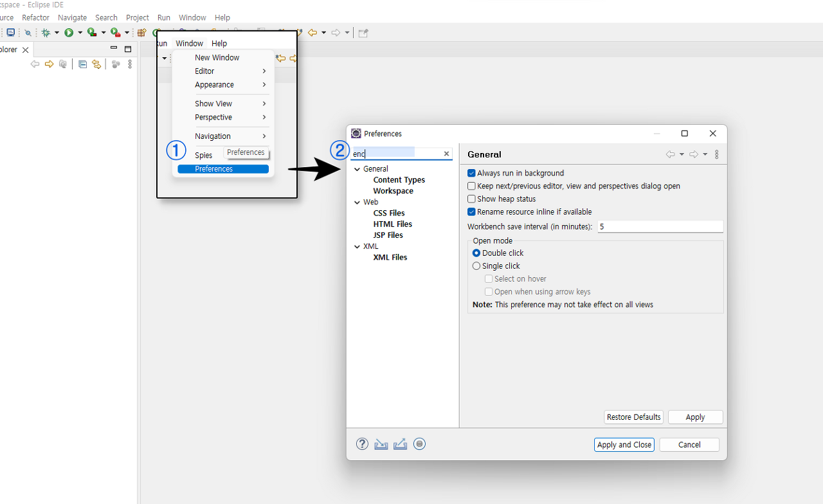This screenshot has width=823, height=504.
Task: Click the New Java Package icon
Action: click(141, 33)
